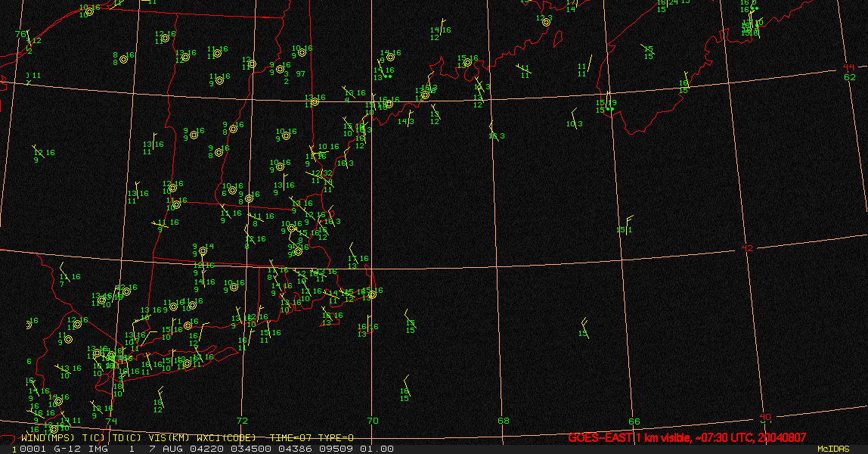Click the 034500 time value in status bar
The width and height of the screenshot is (868, 454).
251,449
